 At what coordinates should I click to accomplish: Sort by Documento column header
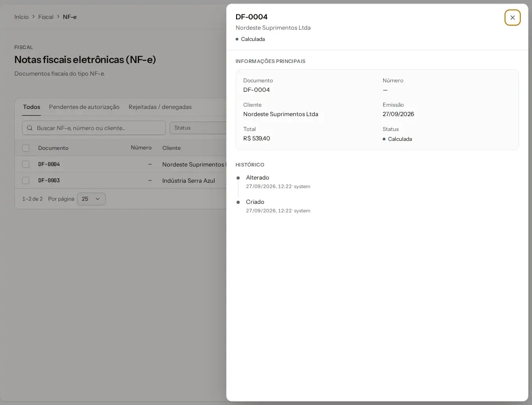tap(53, 148)
